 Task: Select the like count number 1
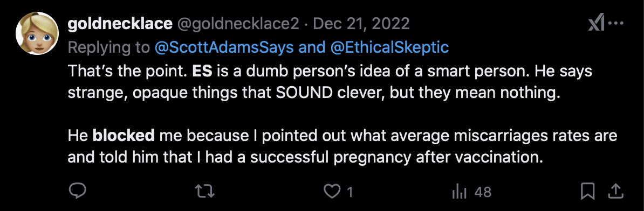pyautogui.click(x=350, y=192)
